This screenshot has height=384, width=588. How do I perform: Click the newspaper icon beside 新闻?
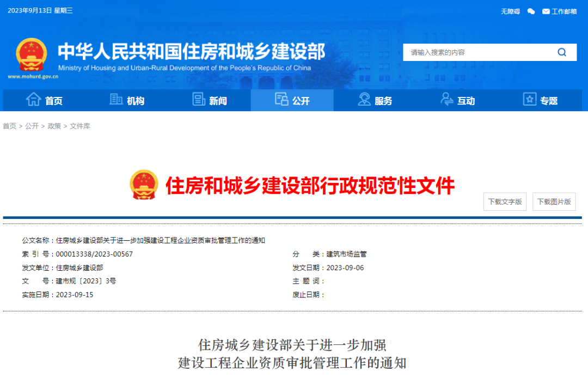click(199, 99)
